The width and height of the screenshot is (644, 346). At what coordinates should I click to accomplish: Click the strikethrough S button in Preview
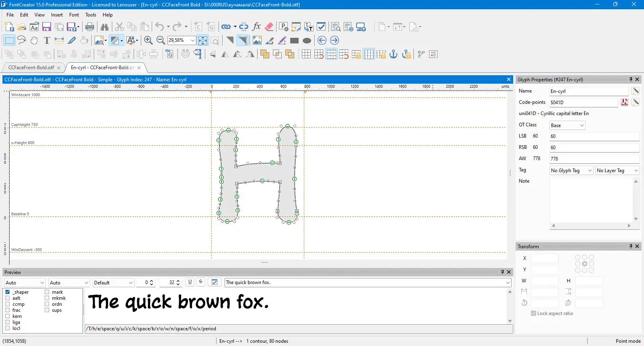pos(200,282)
